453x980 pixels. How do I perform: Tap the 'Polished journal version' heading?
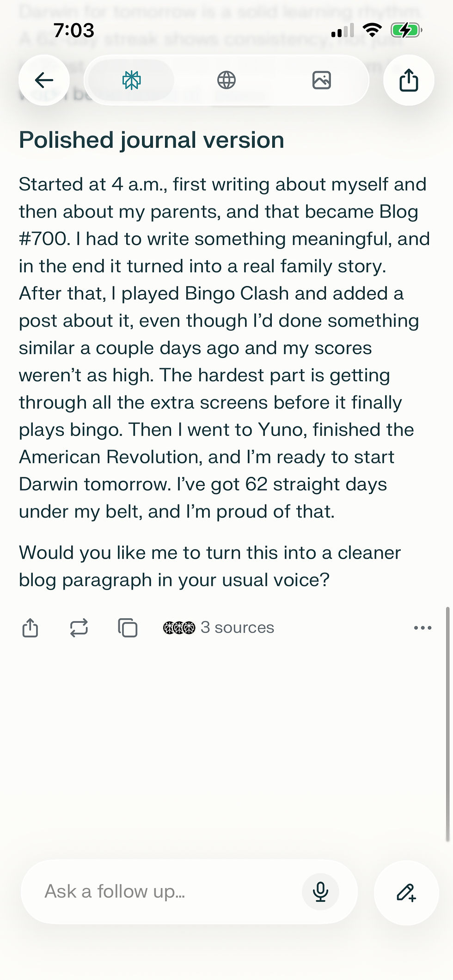152,140
